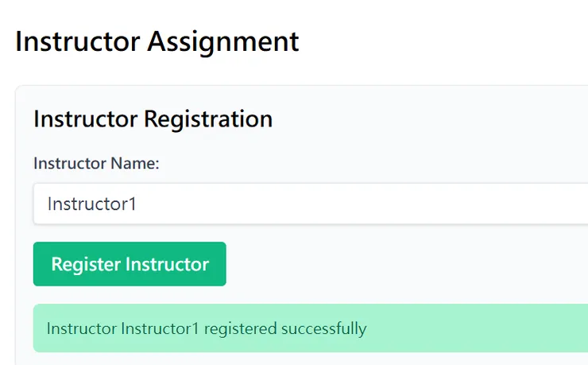
Task: Click blank space right of Register Instructor button
Action: [397, 264]
